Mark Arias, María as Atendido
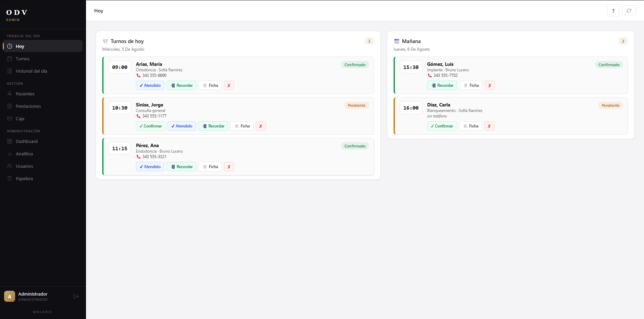The image size is (644, 319). coord(150,85)
